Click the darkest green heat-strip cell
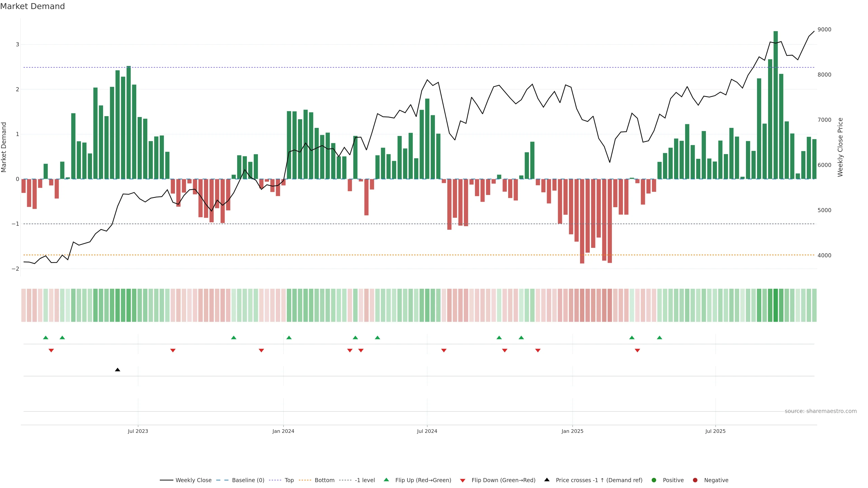The image size is (868, 488). (775, 305)
